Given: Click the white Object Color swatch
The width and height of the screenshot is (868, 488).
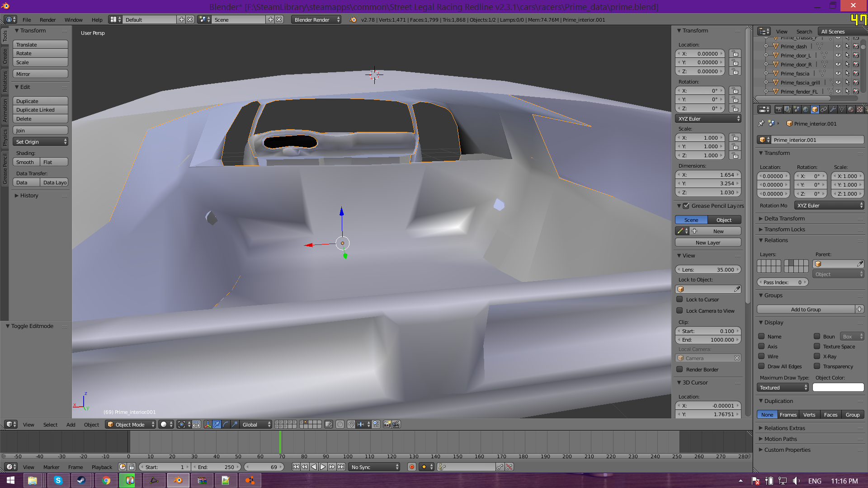Looking at the screenshot, I should pos(838,387).
